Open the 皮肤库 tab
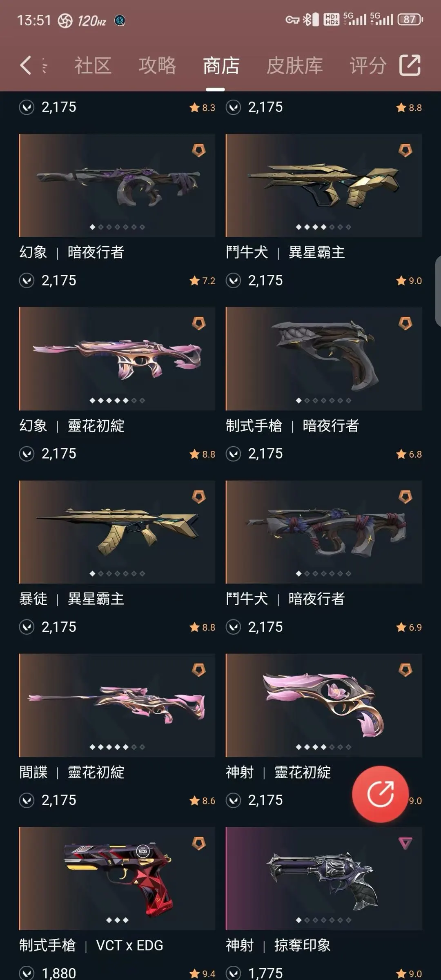Screen dimensions: 441x980 (x=295, y=65)
